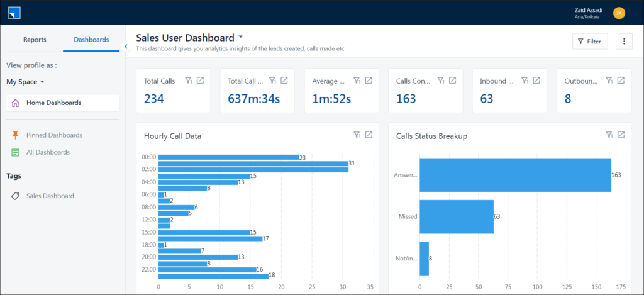
Task: Click the ZA user avatar
Action: coord(619,13)
